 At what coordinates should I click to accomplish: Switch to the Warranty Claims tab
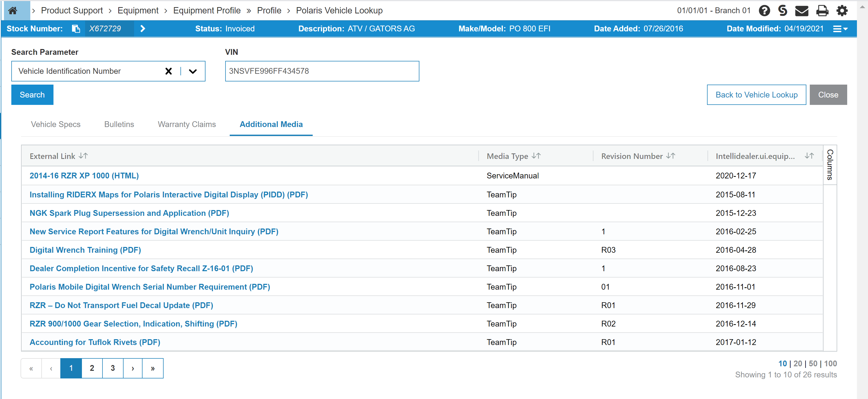pos(187,124)
